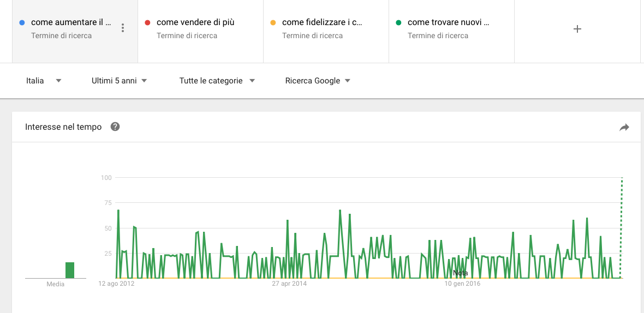Click the Nota marker on the chart
The height and width of the screenshot is (313, 644).
pos(460,273)
